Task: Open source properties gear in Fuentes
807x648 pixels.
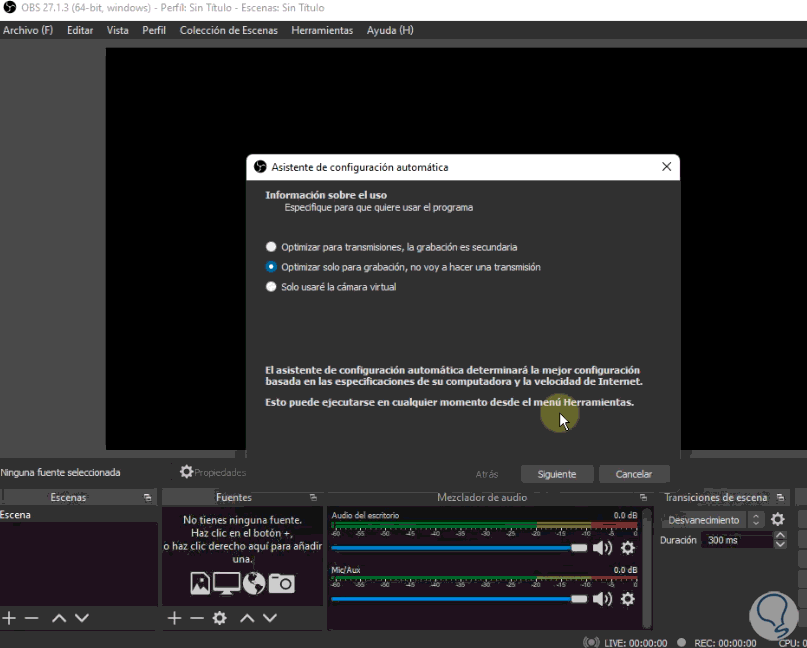Action: [x=220, y=618]
